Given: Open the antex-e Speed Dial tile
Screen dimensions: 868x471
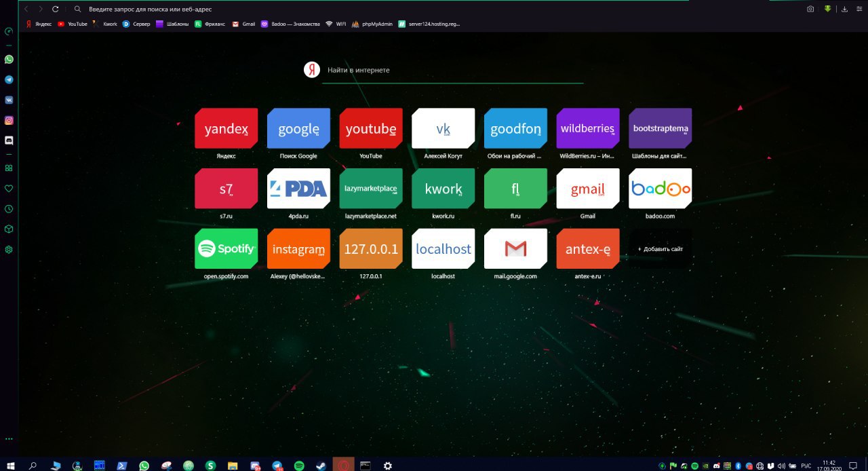Looking at the screenshot, I should [588, 249].
